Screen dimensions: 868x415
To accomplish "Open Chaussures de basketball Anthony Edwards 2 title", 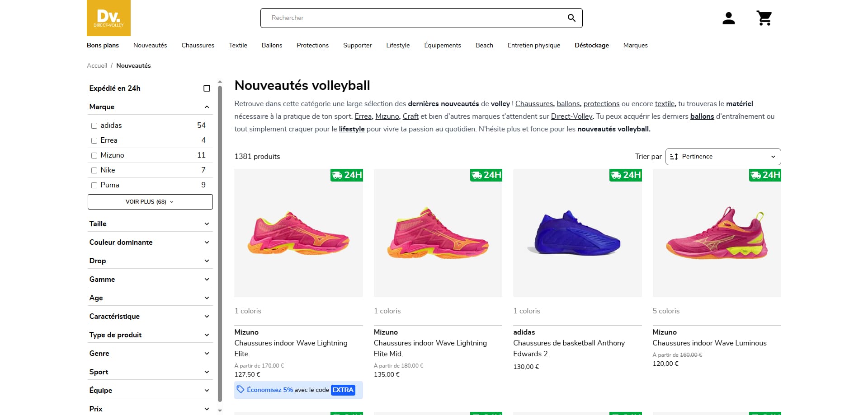I will (x=569, y=349).
